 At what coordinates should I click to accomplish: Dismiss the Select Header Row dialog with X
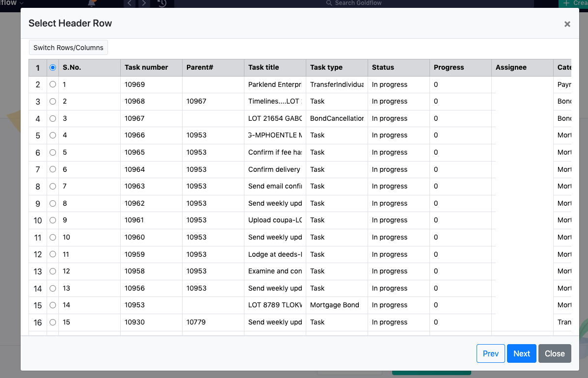coord(567,24)
